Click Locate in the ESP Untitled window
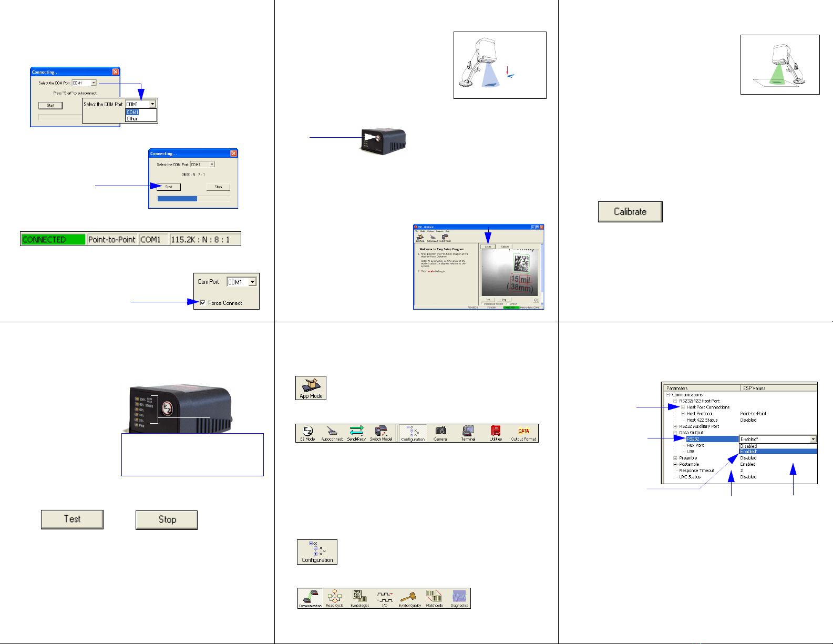This screenshot has height=644, width=833. (x=488, y=247)
